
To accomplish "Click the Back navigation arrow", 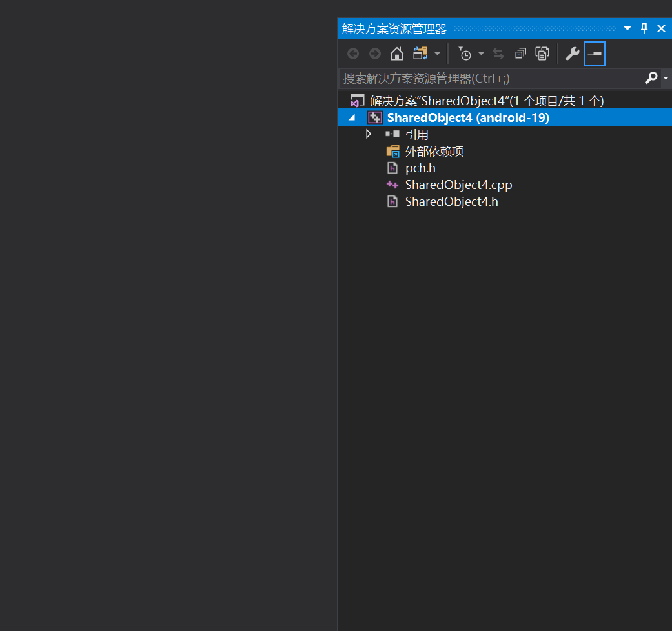I will point(353,53).
